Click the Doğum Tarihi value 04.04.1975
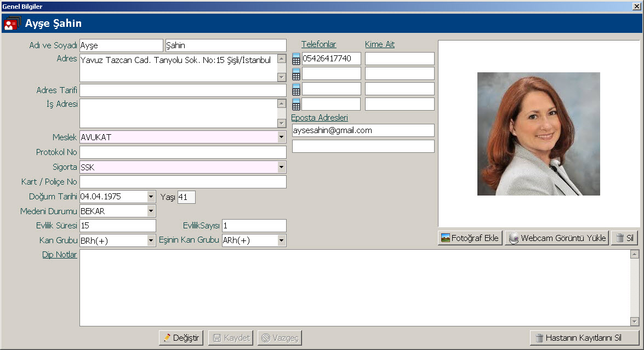644x350 pixels. tap(101, 197)
